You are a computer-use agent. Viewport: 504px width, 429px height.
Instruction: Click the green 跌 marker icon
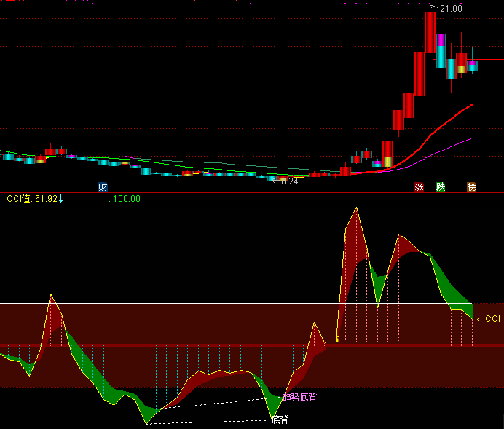pos(441,186)
